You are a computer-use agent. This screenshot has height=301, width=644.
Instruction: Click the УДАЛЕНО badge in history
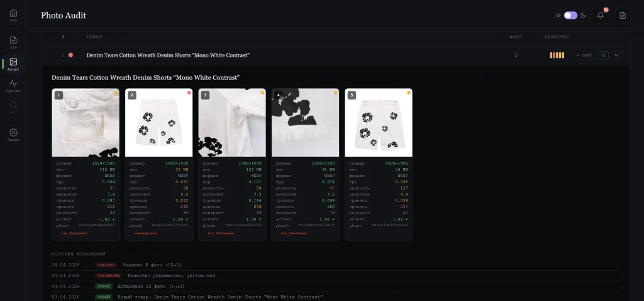[106, 265]
